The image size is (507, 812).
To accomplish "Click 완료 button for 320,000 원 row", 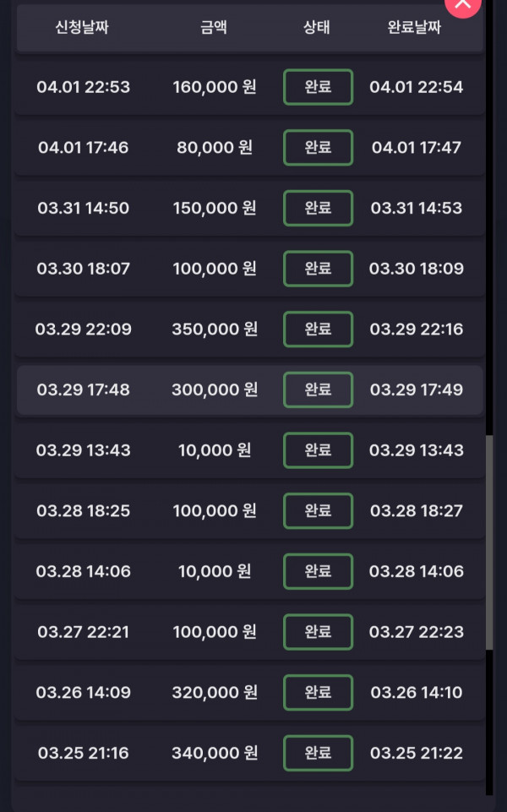I will (x=318, y=693).
